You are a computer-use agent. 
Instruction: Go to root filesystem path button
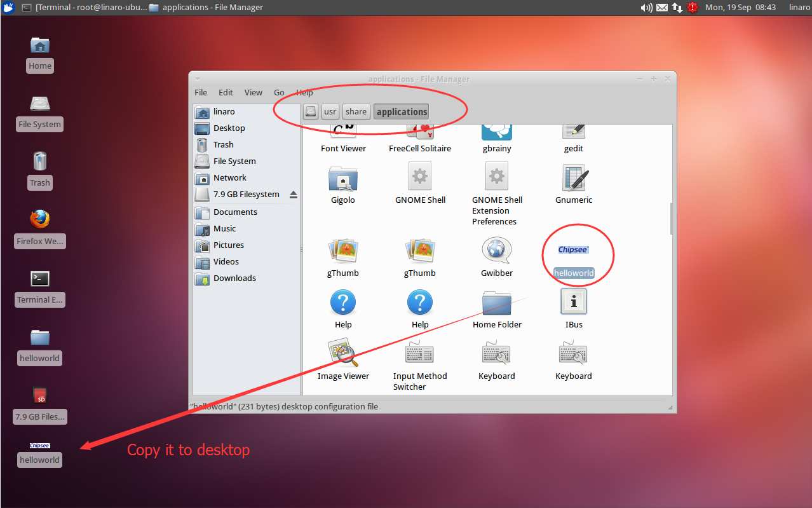tap(311, 111)
